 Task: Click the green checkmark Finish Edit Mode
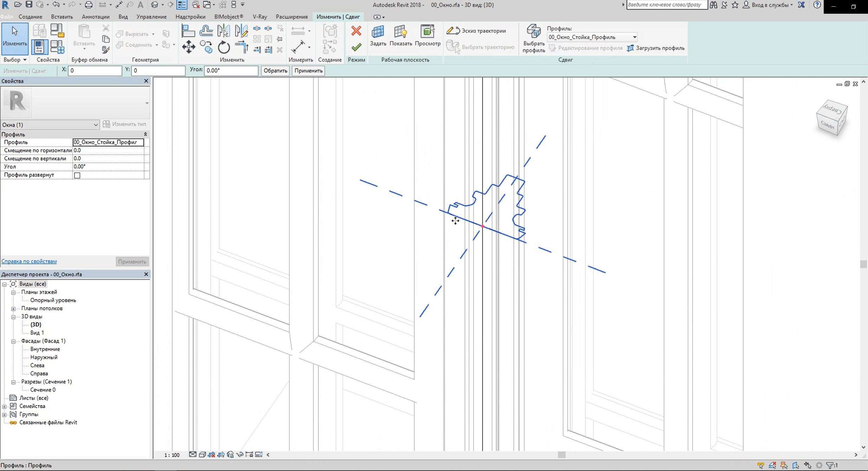point(356,47)
